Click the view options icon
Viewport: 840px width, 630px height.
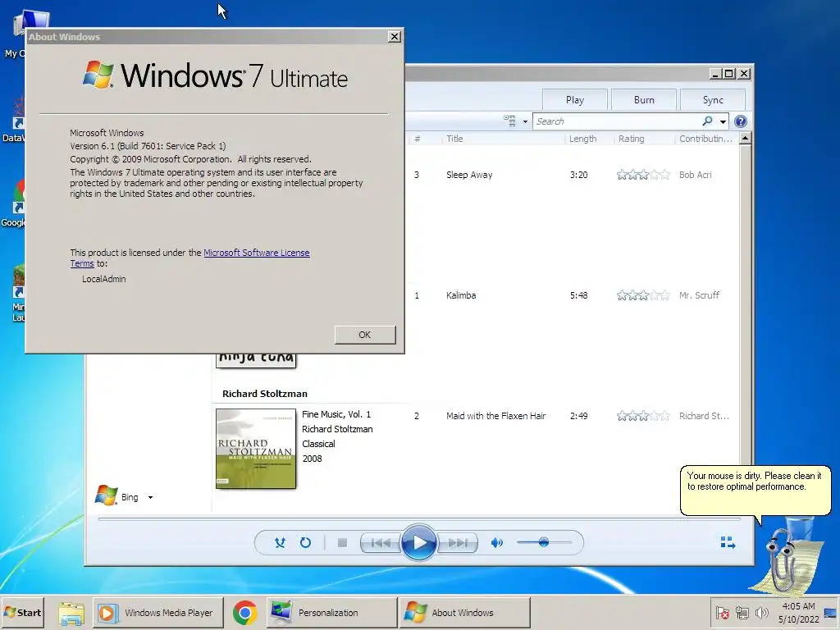(x=509, y=121)
